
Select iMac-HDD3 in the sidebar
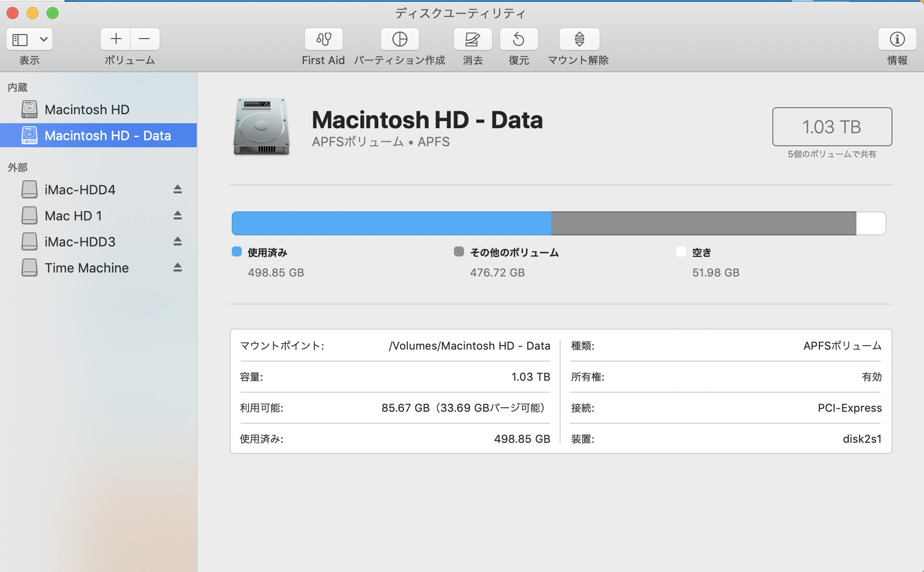(x=80, y=242)
